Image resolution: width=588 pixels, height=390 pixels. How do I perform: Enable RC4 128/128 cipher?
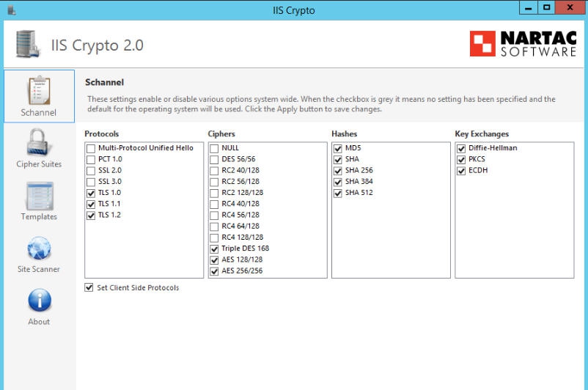click(x=214, y=238)
